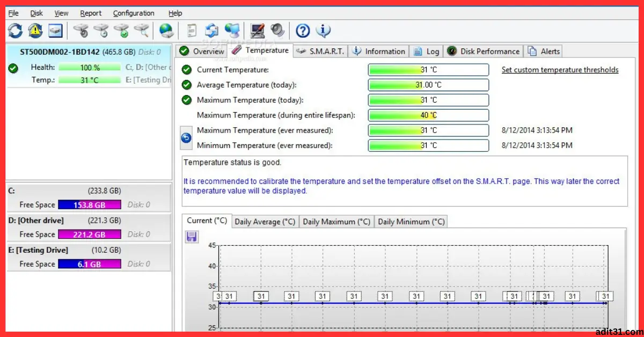This screenshot has height=337, width=644.
Task: Click the green check icon beside Health
Action: pos(13,68)
